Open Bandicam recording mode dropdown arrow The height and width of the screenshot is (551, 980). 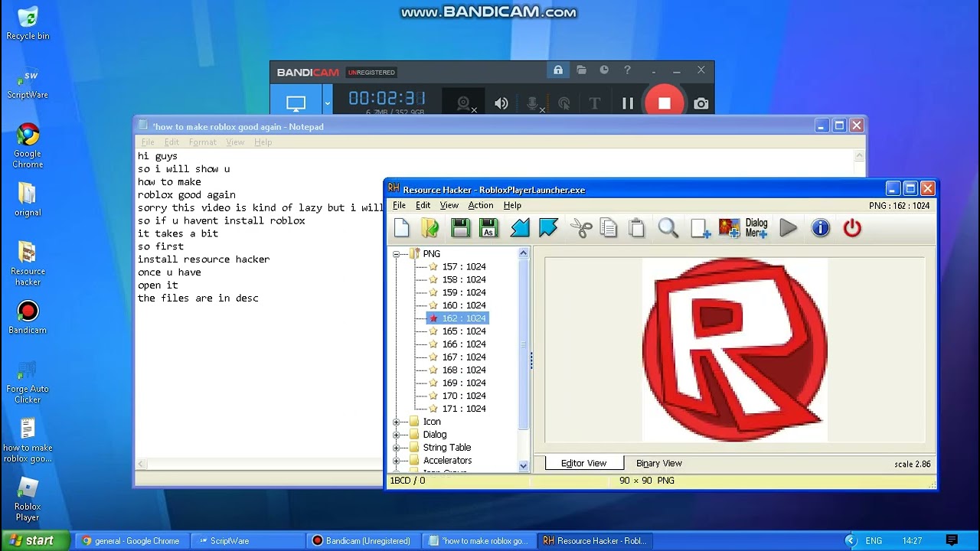[x=327, y=103]
